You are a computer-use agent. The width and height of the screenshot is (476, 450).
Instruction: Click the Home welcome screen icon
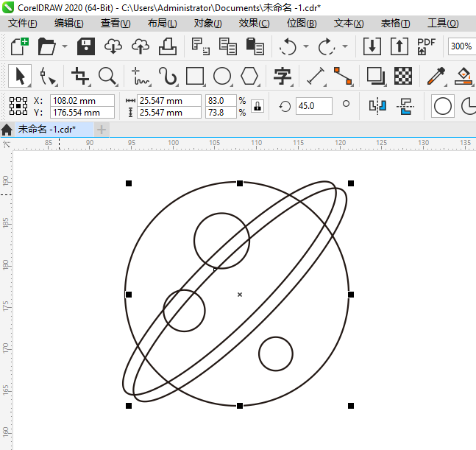(x=7, y=130)
